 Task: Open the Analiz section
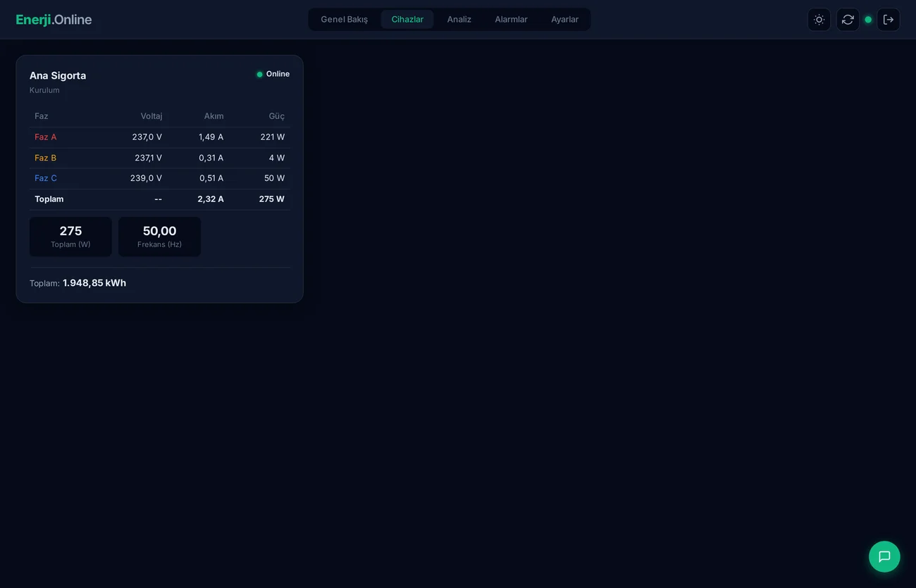click(x=459, y=19)
